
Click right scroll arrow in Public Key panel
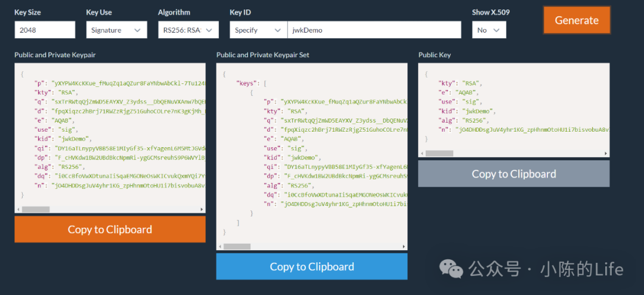606,153
